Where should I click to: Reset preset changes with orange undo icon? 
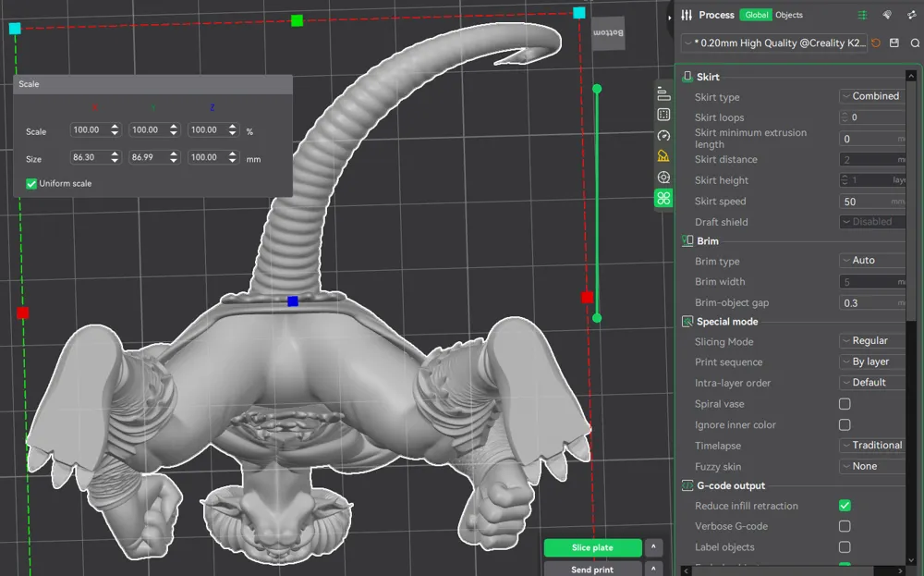876,43
